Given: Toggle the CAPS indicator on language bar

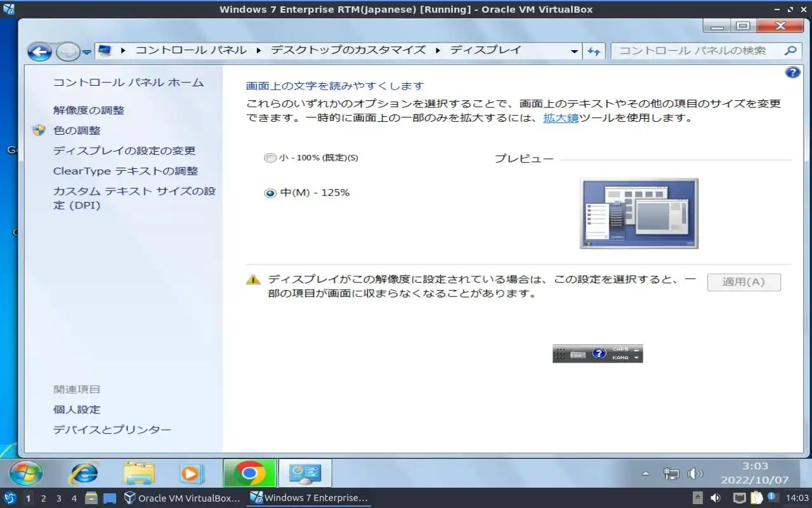Looking at the screenshot, I should point(620,349).
